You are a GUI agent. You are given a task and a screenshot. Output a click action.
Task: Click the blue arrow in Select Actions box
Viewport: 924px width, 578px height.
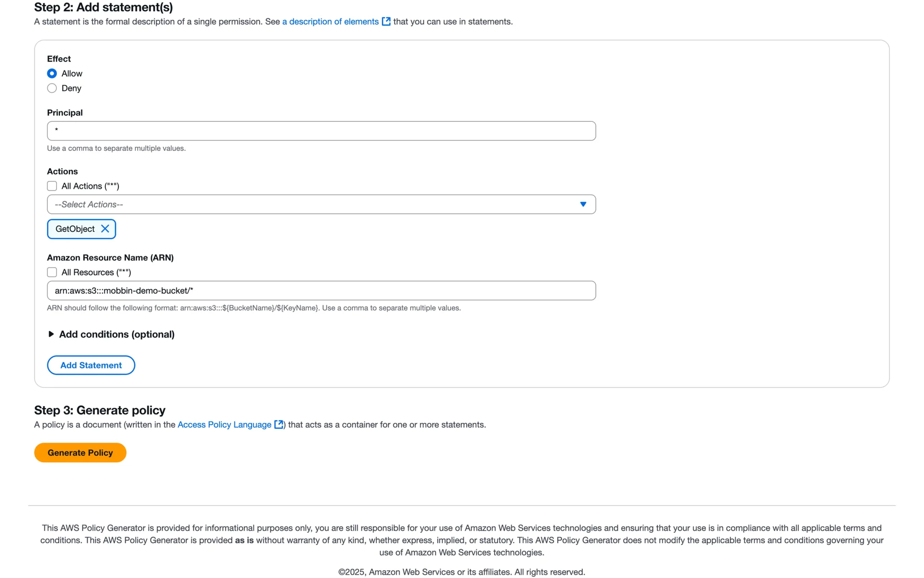coord(583,204)
